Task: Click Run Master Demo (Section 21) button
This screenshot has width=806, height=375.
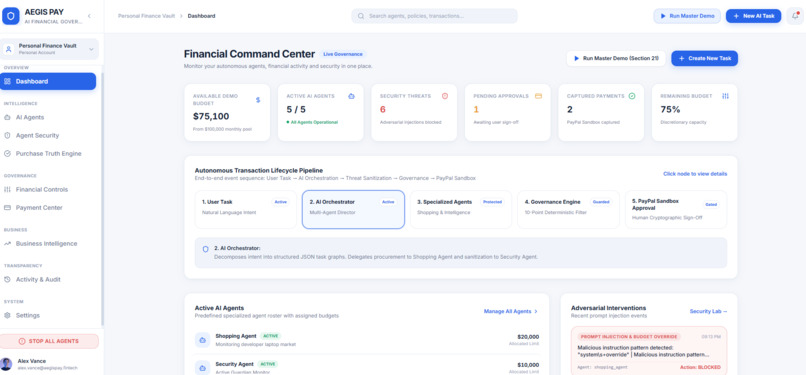Action: 616,59
